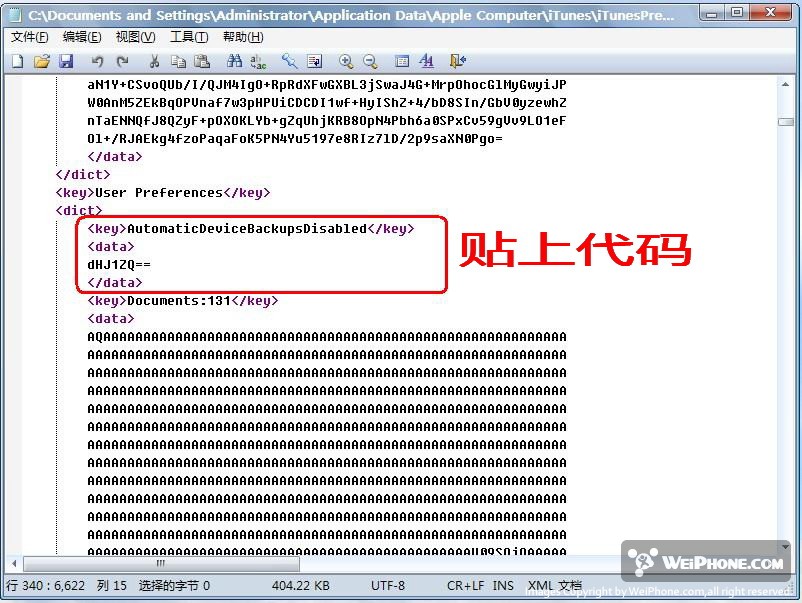Click the 'INS' insert mode indicator
Viewport: 802px width, 603px height.
[503, 586]
